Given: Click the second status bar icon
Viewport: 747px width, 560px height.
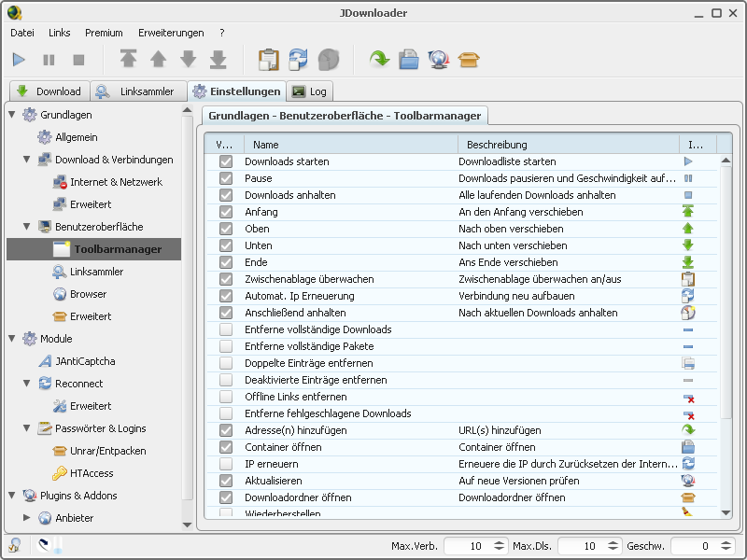Looking at the screenshot, I should coord(44,545).
